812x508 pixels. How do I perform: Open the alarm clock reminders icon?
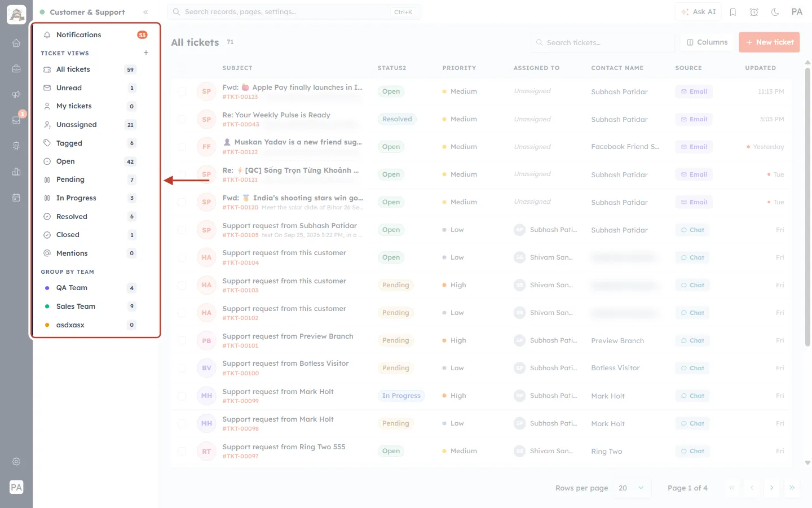coord(754,12)
